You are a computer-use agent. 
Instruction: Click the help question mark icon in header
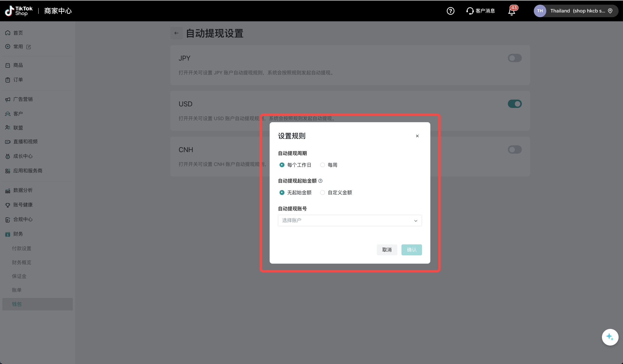[450, 11]
